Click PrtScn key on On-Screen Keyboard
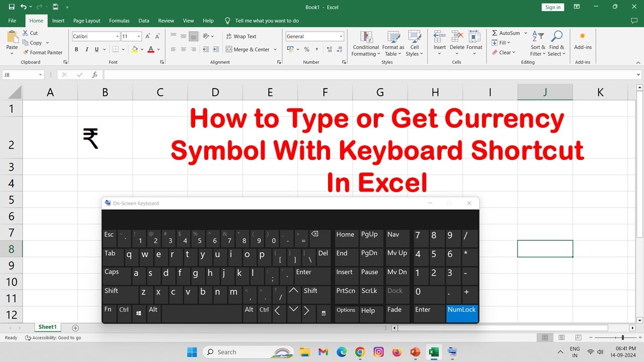 click(x=346, y=294)
